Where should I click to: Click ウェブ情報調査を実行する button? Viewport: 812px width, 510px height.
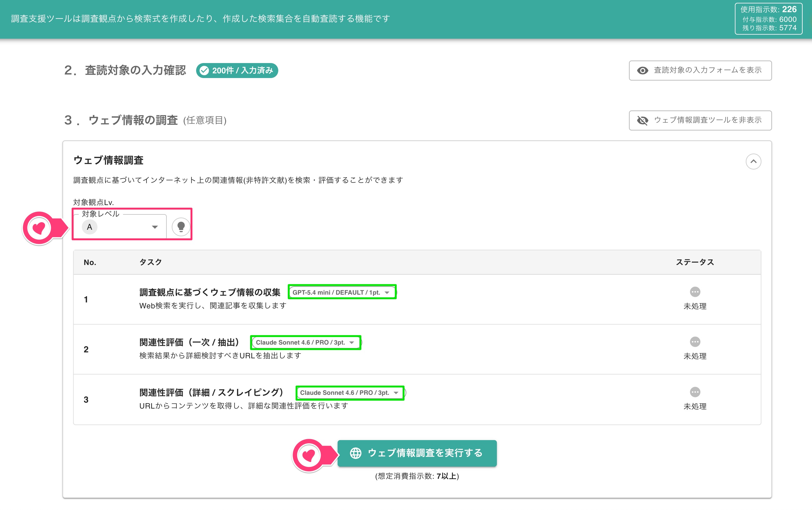pos(417,453)
